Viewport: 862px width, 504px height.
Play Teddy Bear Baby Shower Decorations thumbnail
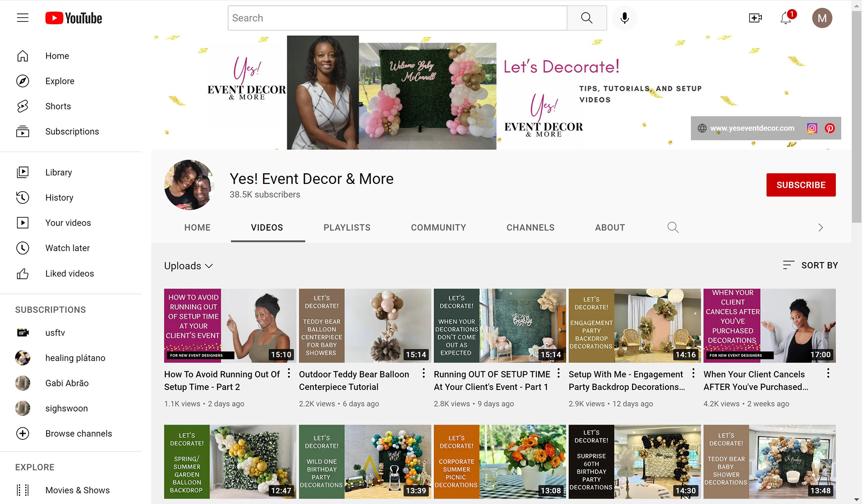770,462
